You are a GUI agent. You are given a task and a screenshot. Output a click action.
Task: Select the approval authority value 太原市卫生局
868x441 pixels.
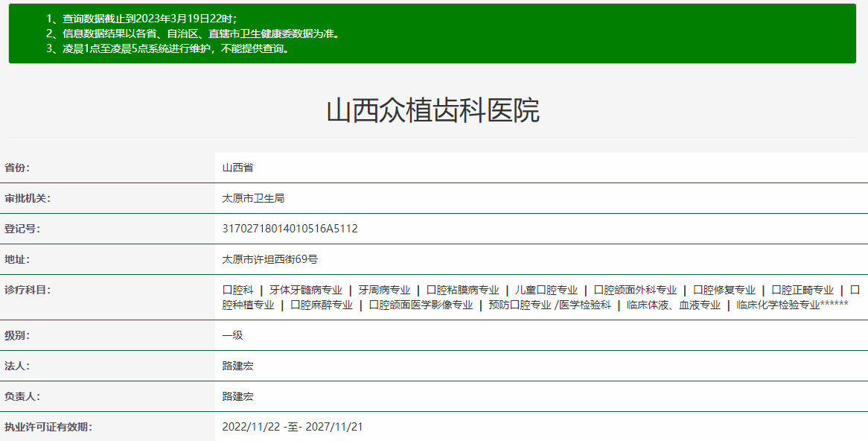[253, 198]
